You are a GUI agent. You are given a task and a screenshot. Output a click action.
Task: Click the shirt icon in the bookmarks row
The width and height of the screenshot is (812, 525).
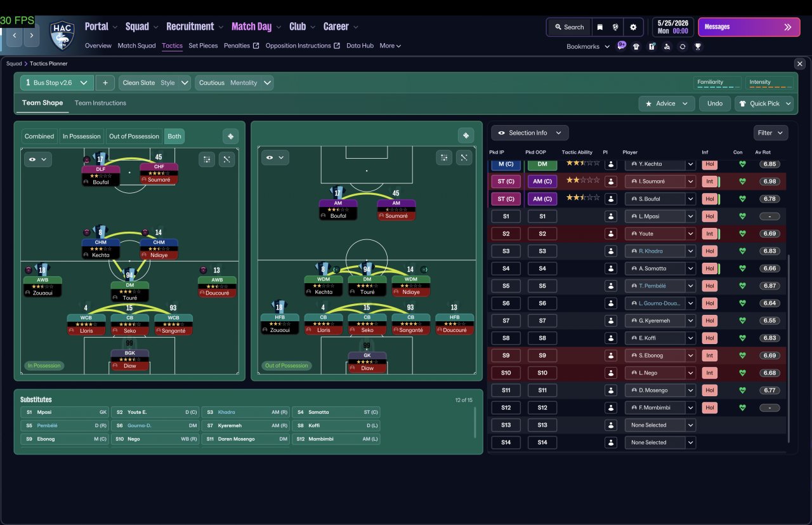click(636, 46)
